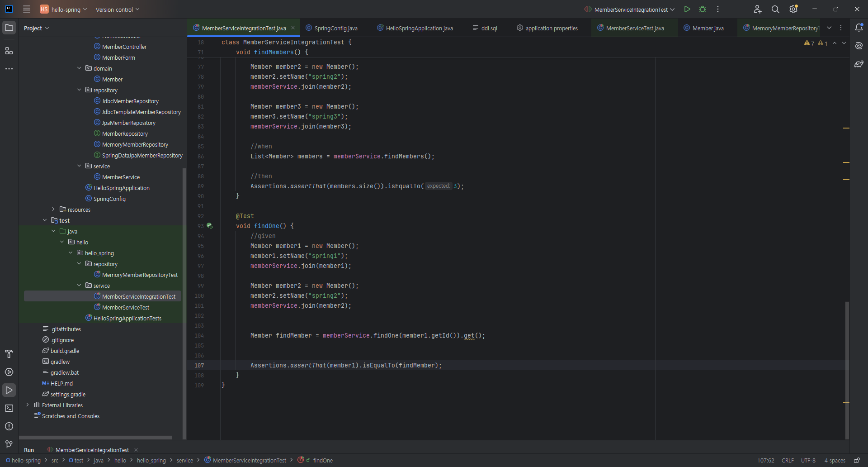Image resolution: width=868 pixels, height=467 pixels.
Task: Select JdbcTemplateMemberRepository in tree
Action: [x=141, y=112]
